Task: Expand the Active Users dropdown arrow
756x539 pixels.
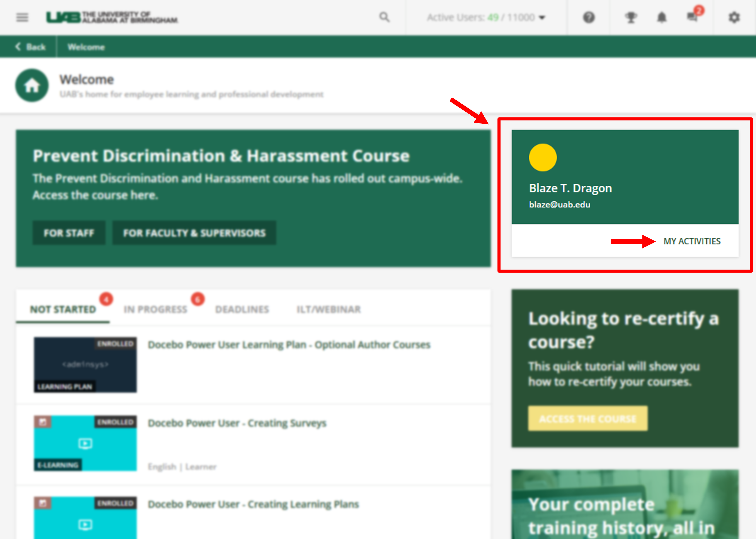Action: [x=542, y=18]
